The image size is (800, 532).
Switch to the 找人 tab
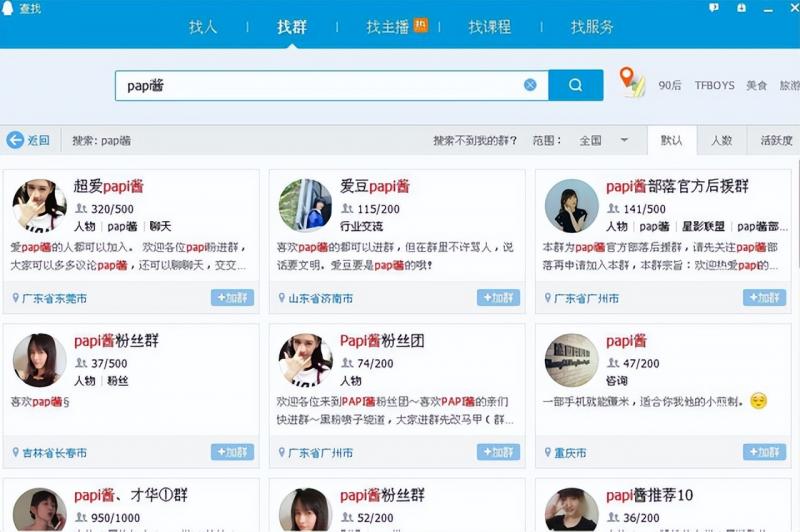point(203,27)
